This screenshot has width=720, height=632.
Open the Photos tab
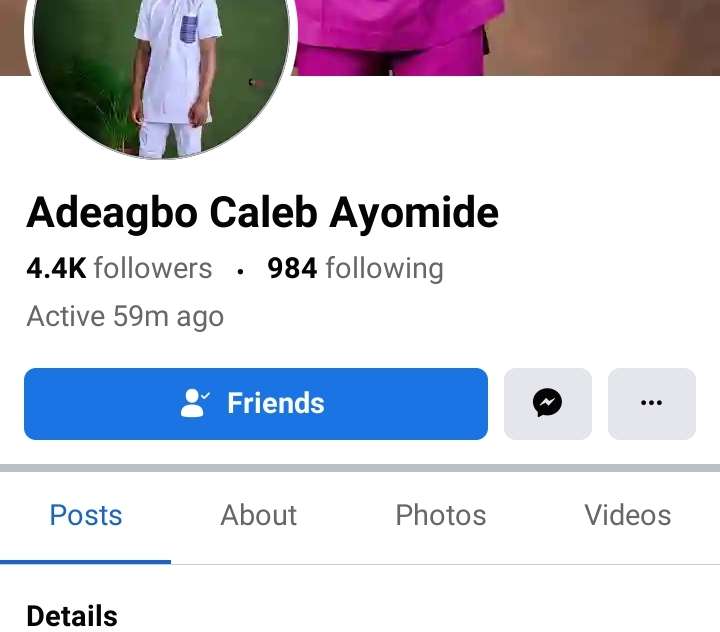coord(441,515)
